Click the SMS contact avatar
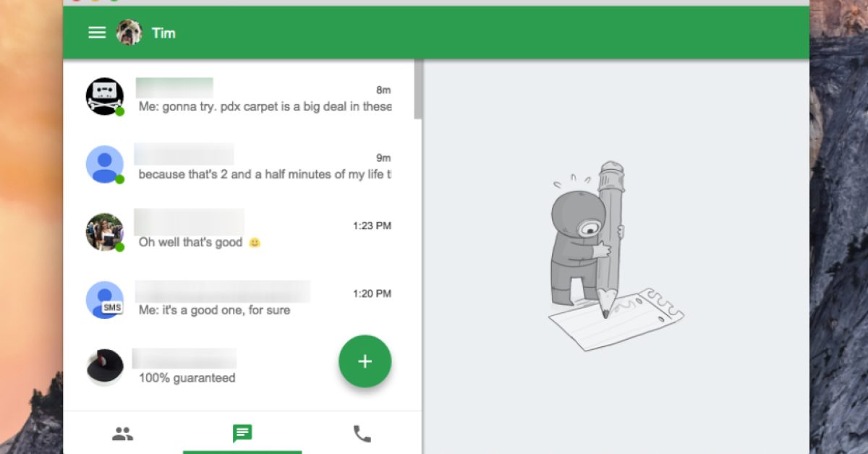 (x=105, y=299)
